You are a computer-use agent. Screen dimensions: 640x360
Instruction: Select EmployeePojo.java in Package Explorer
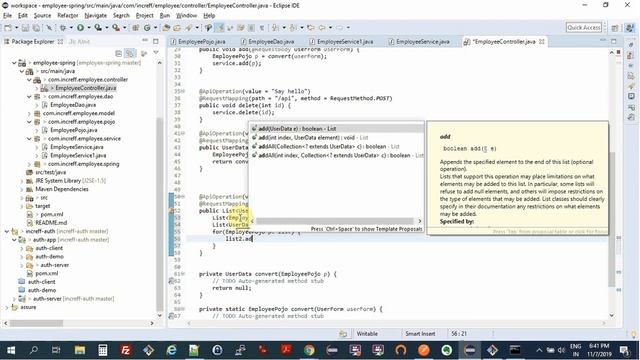click(73, 130)
